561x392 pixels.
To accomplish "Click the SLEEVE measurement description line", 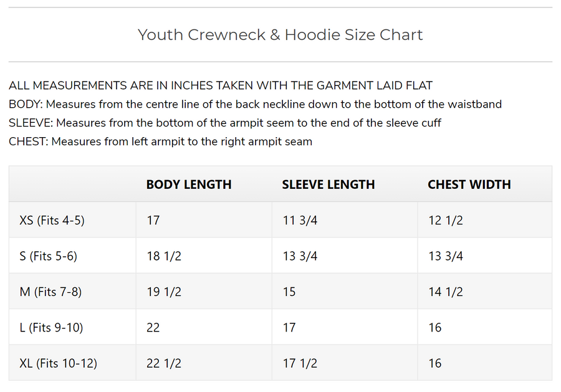I will point(225,123).
